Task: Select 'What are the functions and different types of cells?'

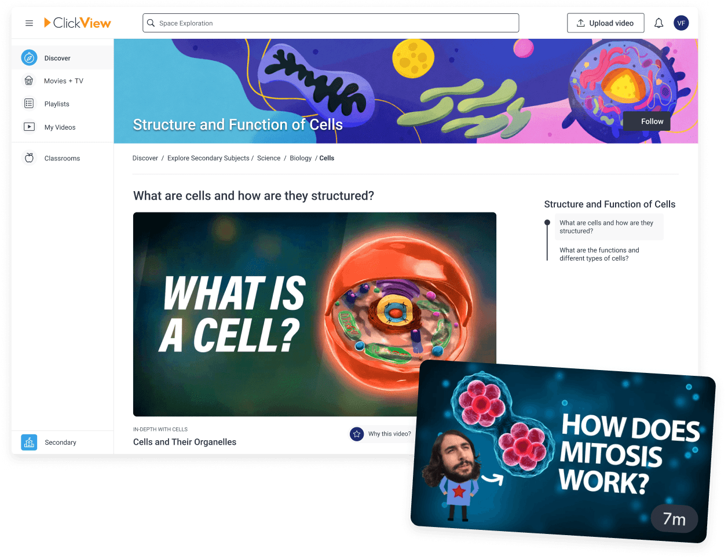Action: click(x=599, y=254)
